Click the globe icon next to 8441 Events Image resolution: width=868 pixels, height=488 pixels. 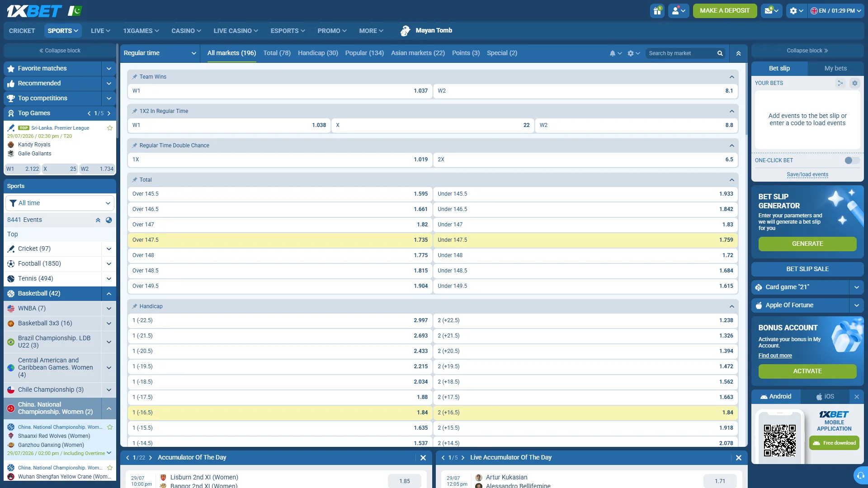point(108,220)
